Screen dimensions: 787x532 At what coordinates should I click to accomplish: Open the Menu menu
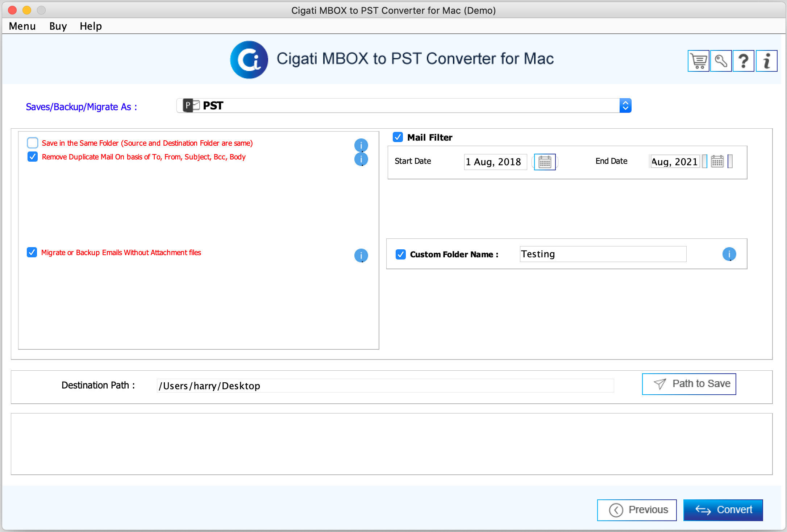pos(22,26)
